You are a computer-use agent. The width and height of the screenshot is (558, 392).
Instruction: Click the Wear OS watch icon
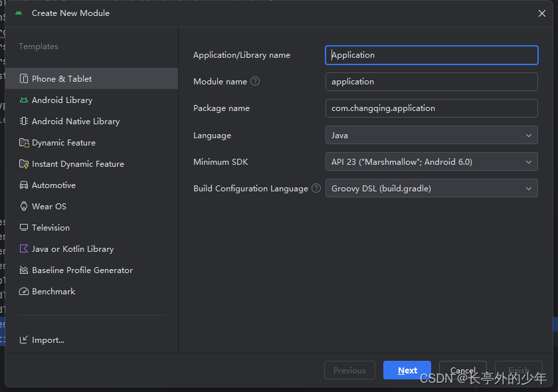pyautogui.click(x=24, y=207)
